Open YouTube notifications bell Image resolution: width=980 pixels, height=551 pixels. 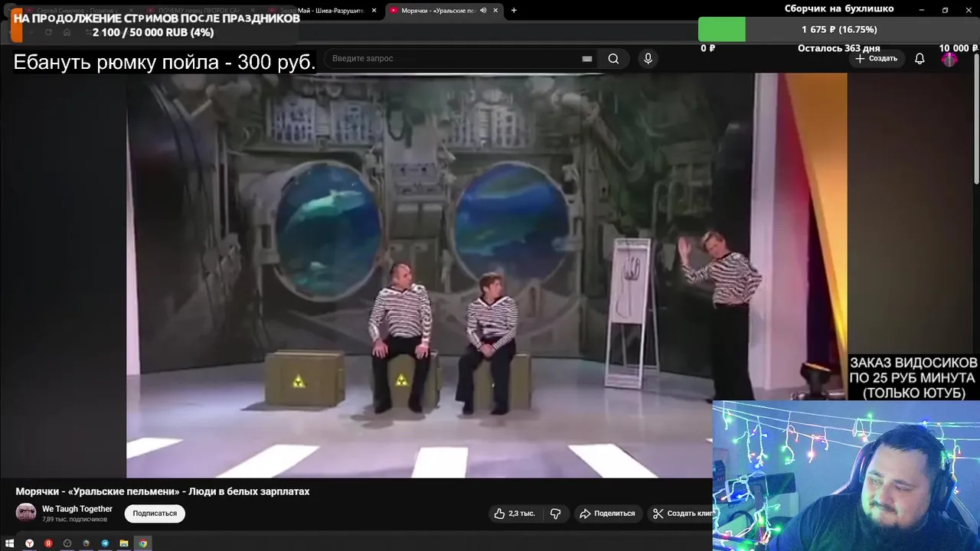[x=920, y=59]
